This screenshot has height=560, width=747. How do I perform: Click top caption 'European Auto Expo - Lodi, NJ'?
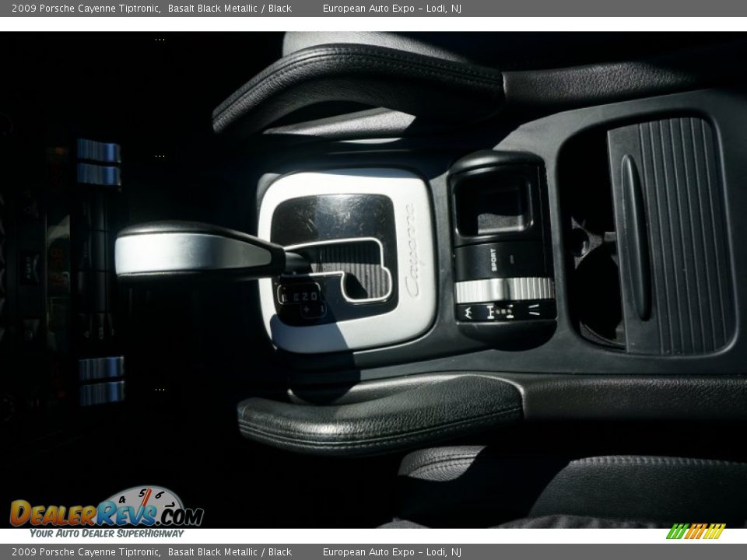point(391,9)
